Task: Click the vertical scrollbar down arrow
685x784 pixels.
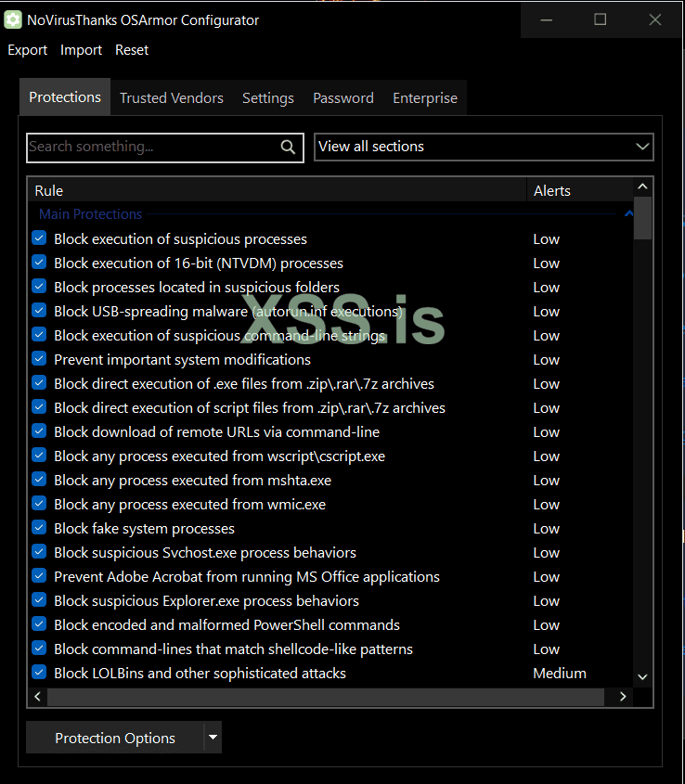Action: click(x=642, y=677)
